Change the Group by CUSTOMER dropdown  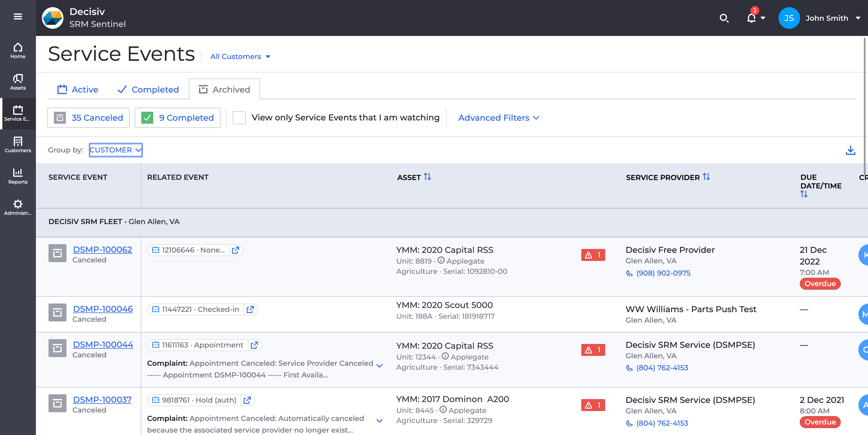[x=115, y=150]
